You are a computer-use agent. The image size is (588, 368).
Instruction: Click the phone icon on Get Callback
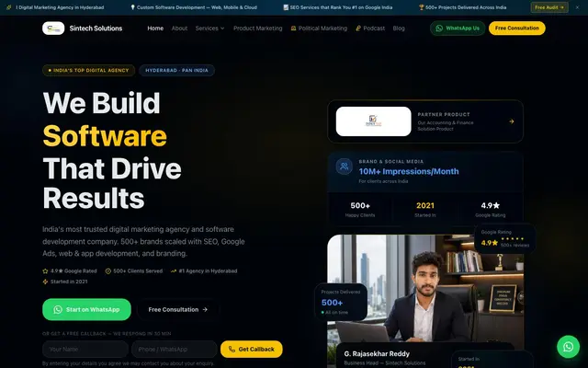(232, 350)
